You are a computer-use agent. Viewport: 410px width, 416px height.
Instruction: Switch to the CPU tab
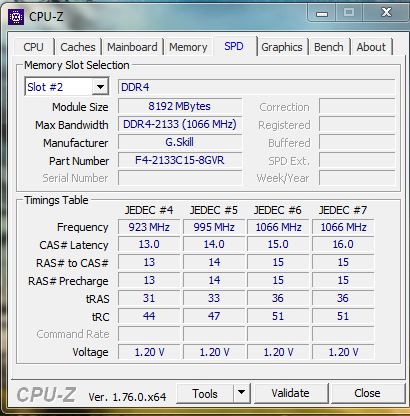click(x=33, y=47)
